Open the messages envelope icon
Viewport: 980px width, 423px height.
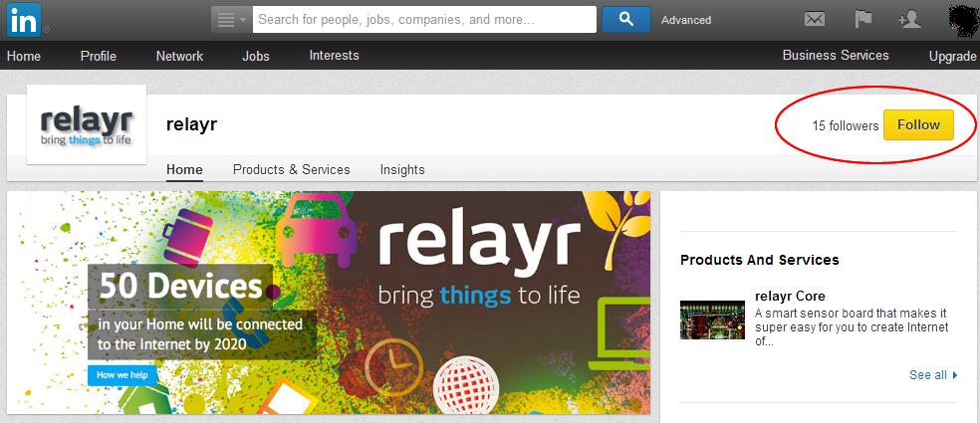coord(815,19)
